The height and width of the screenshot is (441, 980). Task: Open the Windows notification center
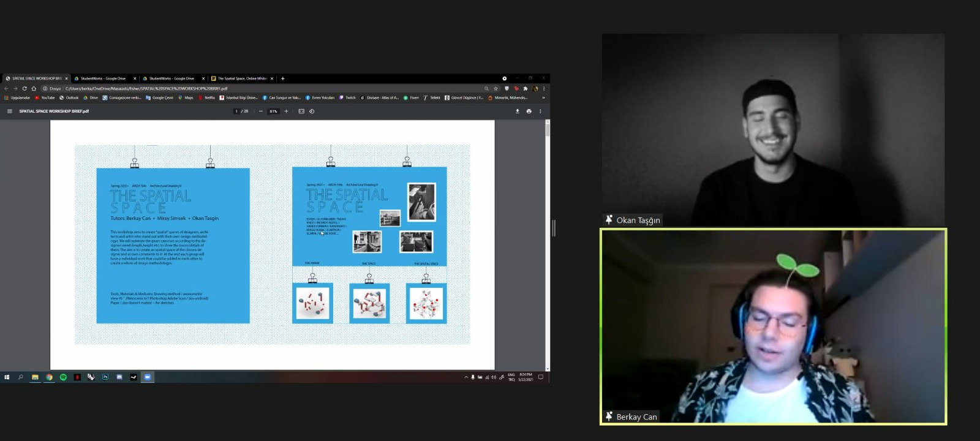click(x=541, y=377)
